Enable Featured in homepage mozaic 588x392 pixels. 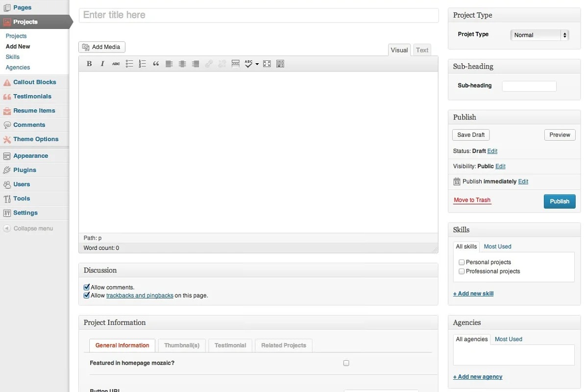(346, 363)
